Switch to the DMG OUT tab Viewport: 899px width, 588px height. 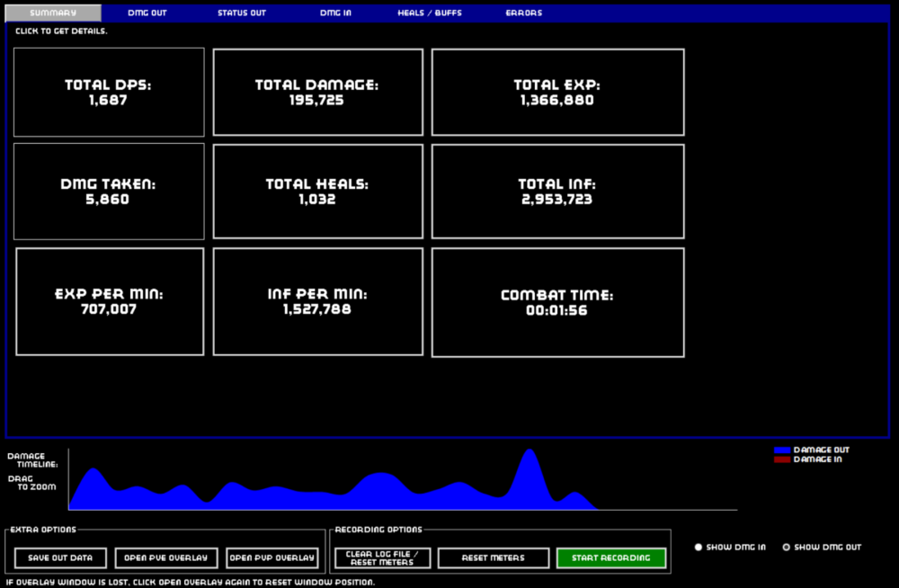[x=147, y=13]
